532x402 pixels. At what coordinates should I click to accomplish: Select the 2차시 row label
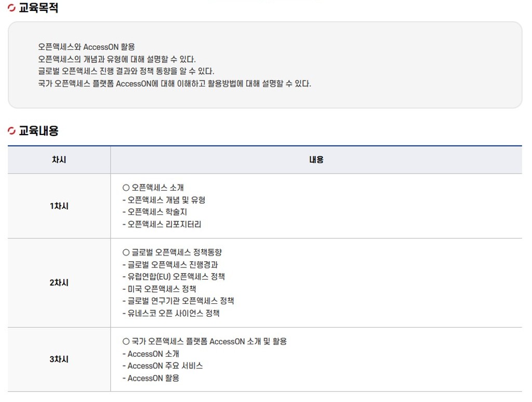click(x=59, y=283)
